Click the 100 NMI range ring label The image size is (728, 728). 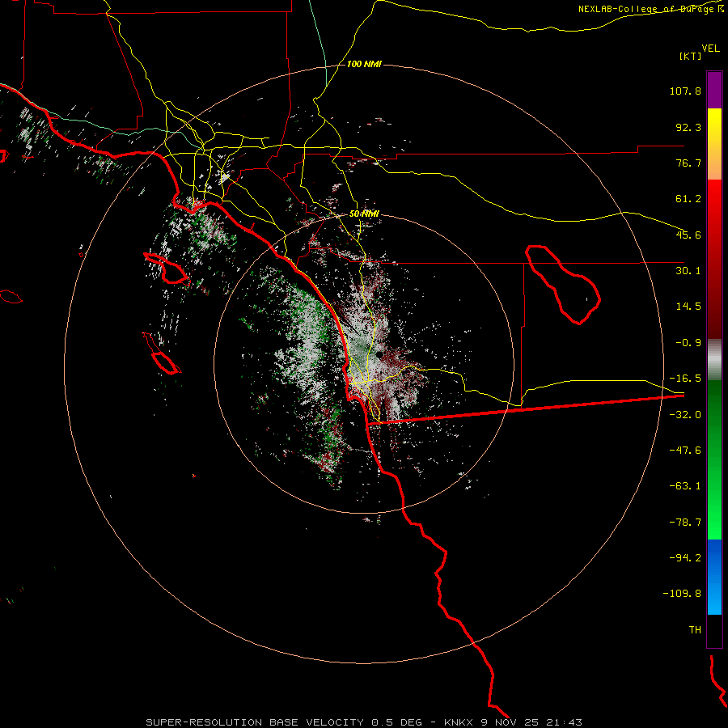coord(364,64)
